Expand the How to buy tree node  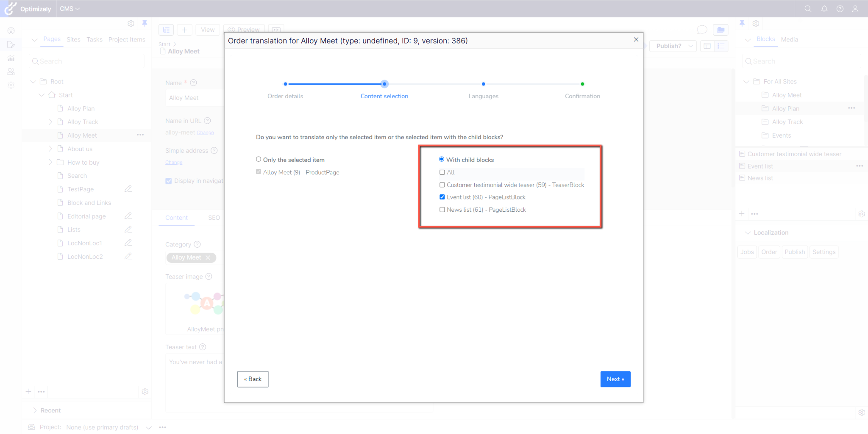(x=50, y=162)
